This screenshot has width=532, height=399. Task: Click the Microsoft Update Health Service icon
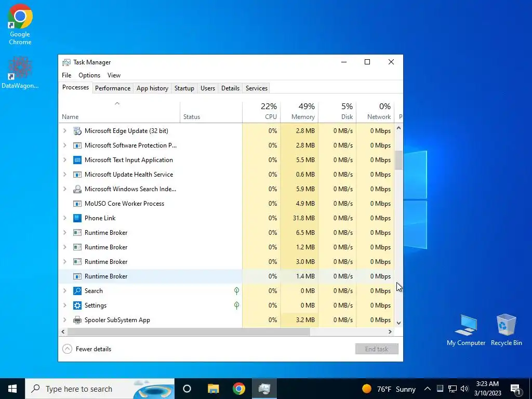(77, 175)
